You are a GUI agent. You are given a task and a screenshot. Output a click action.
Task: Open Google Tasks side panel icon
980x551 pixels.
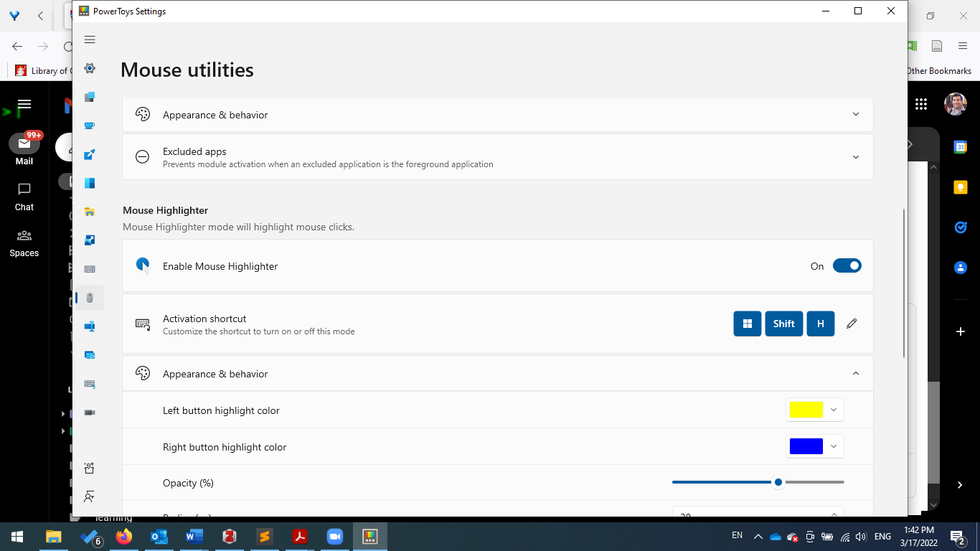(x=960, y=227)
